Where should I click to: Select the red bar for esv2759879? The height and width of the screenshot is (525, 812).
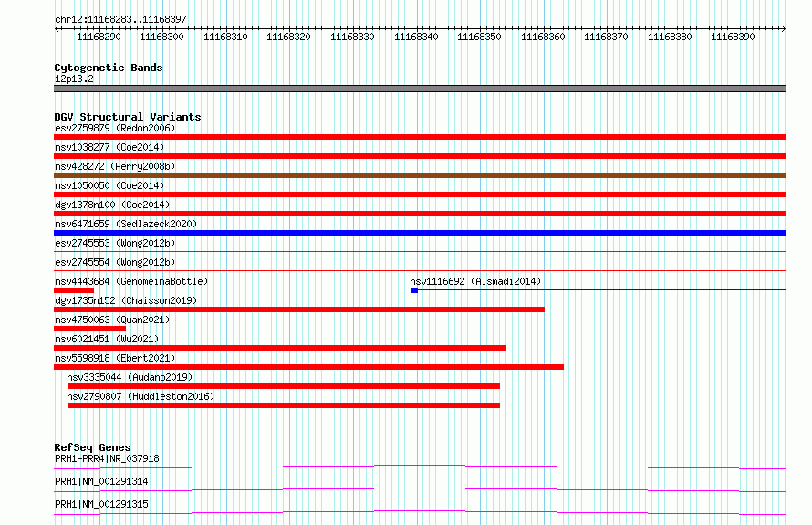[420, 137]
